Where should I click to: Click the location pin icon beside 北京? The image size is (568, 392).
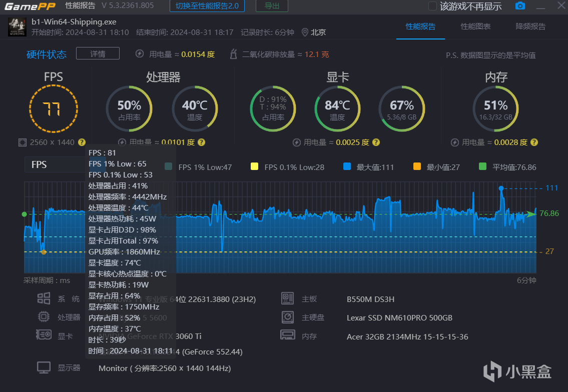(x=305, y=32)
